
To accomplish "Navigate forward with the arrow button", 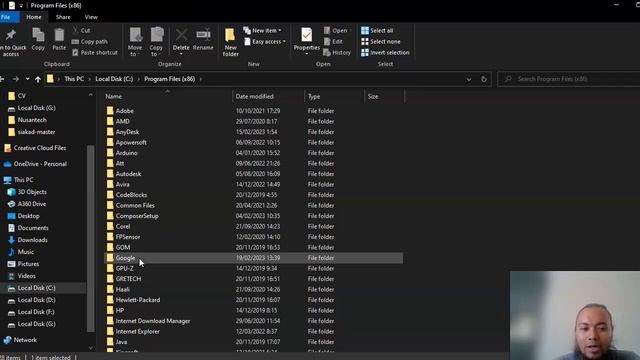I will [16, 79].
